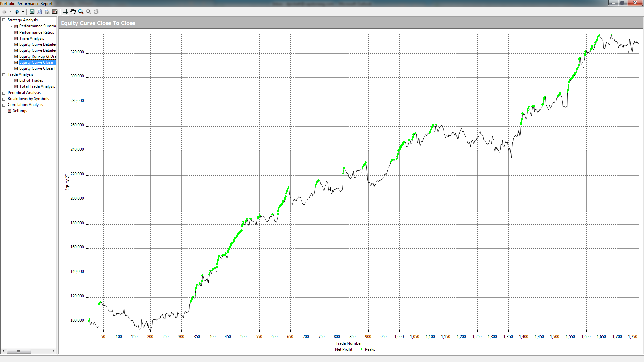Viewport: 644px width, 362px height.
Task: Click the '320,000' equity axis value
Action: [77, 52]
